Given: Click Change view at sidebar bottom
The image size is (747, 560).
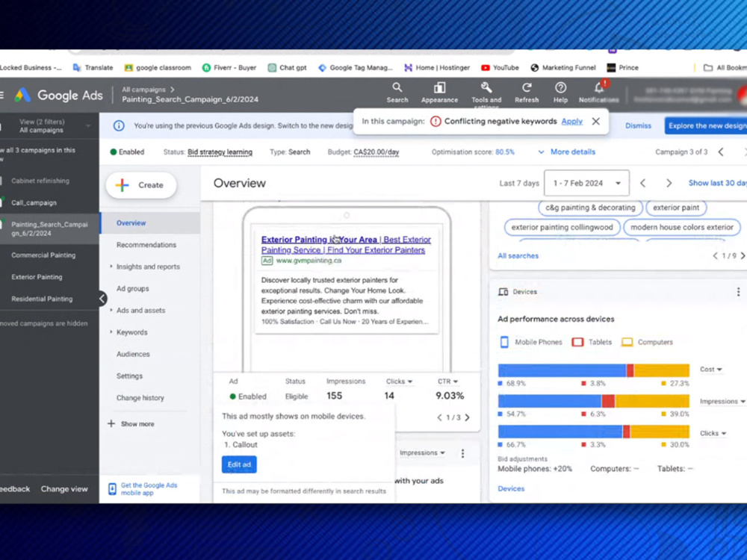Looking at the screenshot, I should tap(64, 489).
